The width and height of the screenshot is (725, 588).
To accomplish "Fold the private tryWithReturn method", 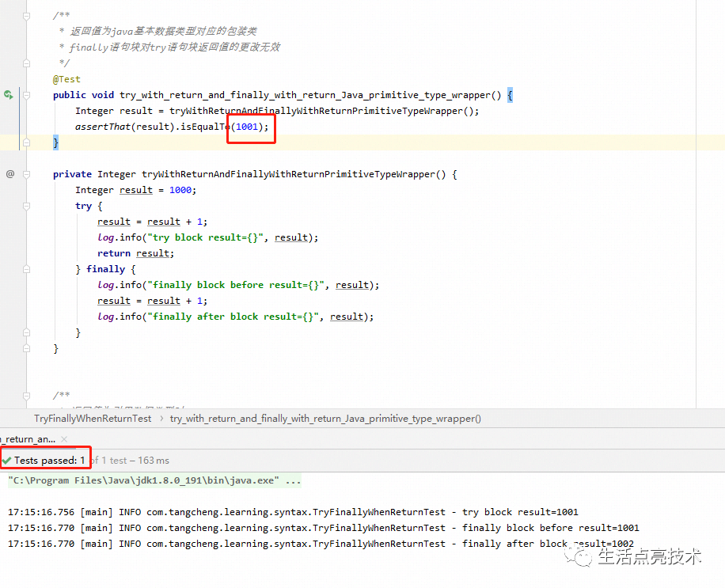I will pyautogui.click(x=26, y=174).
